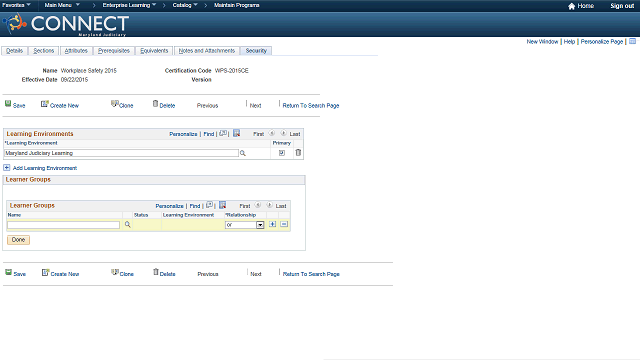Expand the Main Menu dropdown
The image size is (640, 360).
(62, 5)
